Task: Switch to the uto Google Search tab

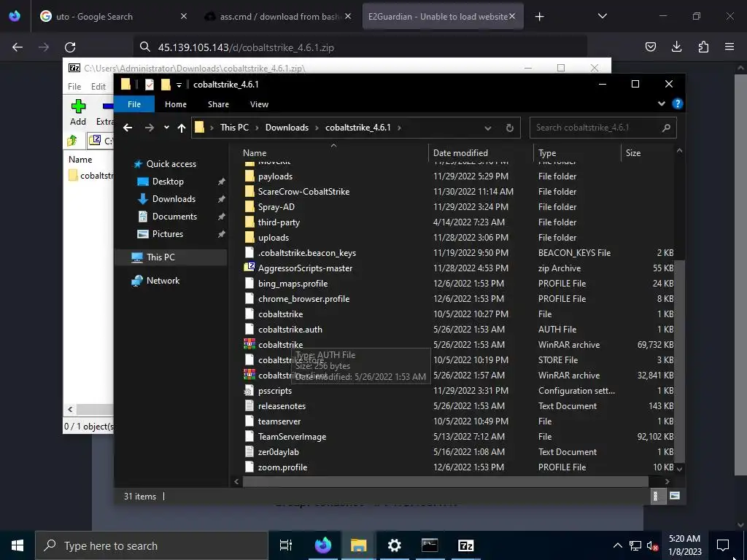Action: coord(112,17)
